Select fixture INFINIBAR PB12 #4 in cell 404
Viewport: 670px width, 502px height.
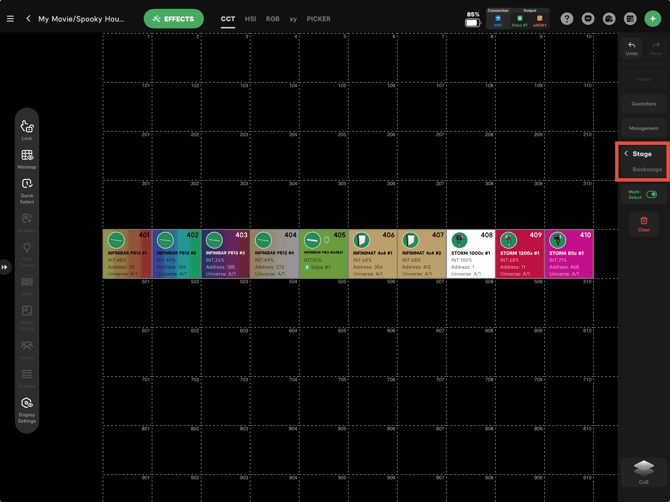pyautogui.click(x=275, y=254)
